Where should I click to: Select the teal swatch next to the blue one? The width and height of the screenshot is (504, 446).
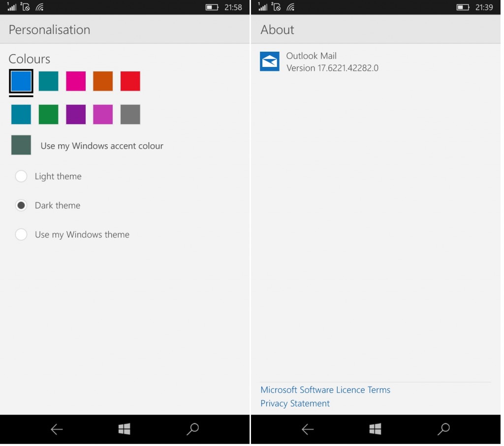tap(49, 81)
